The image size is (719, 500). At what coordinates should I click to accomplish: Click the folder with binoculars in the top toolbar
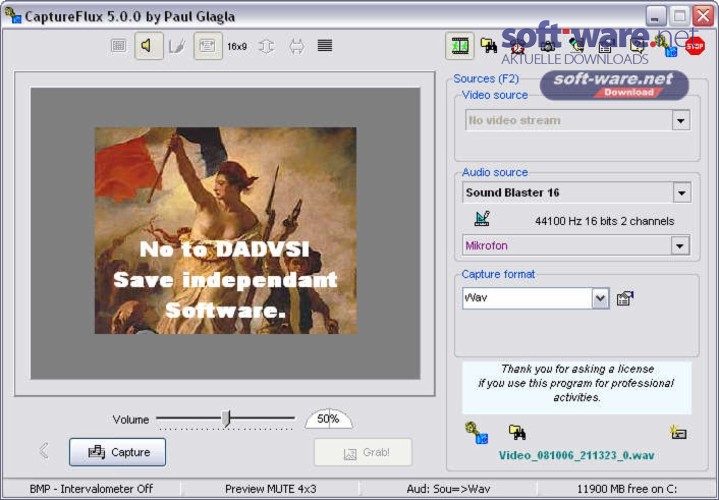point(489,45)
